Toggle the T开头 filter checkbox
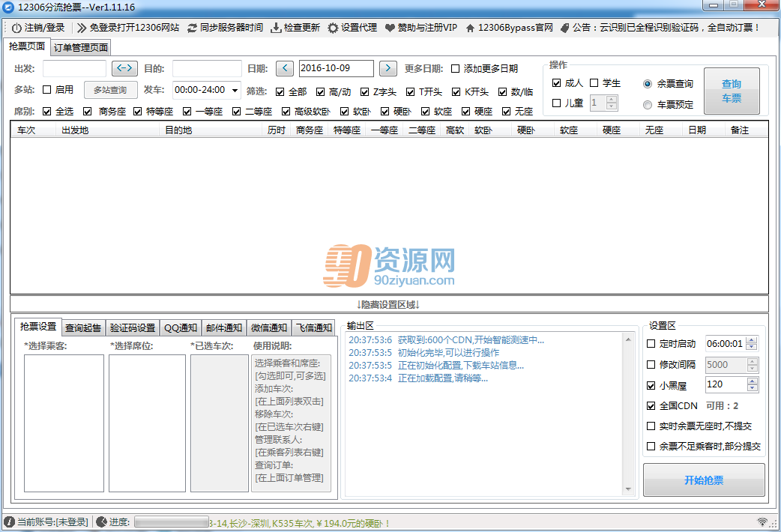 411,91
